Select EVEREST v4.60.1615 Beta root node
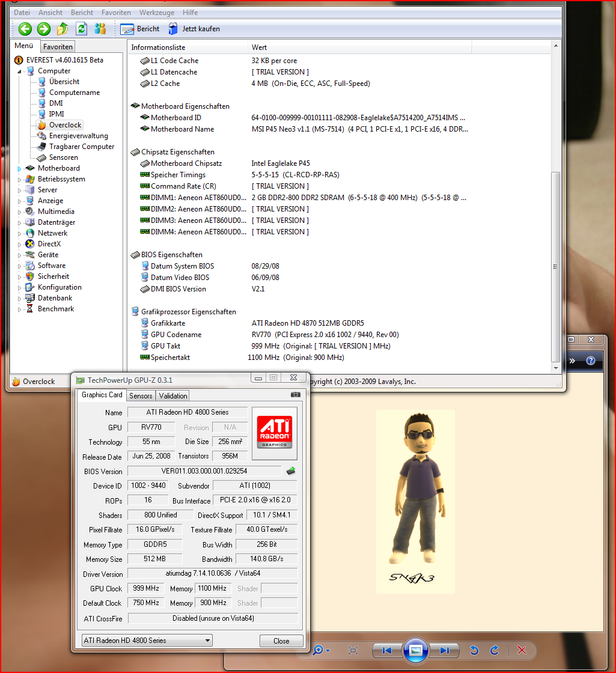The width and height of the screenshot is (616, 673). click(x=64, y=59)
